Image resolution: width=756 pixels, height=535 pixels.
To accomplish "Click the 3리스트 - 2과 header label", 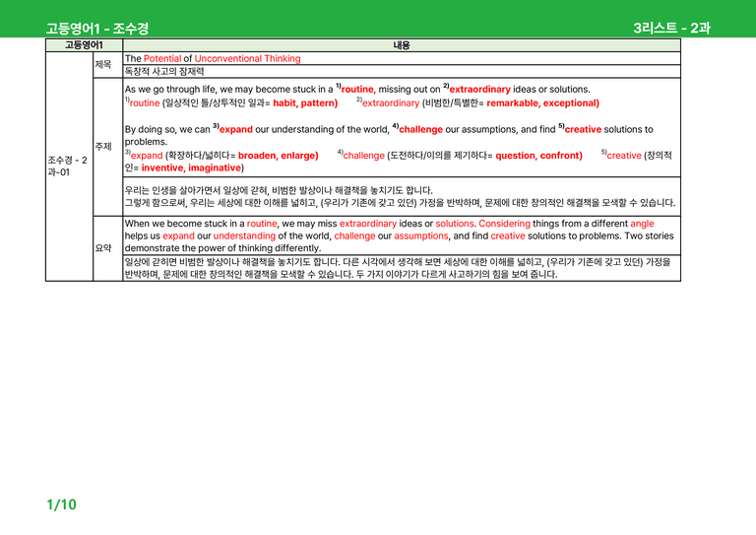I will (671, 28).
